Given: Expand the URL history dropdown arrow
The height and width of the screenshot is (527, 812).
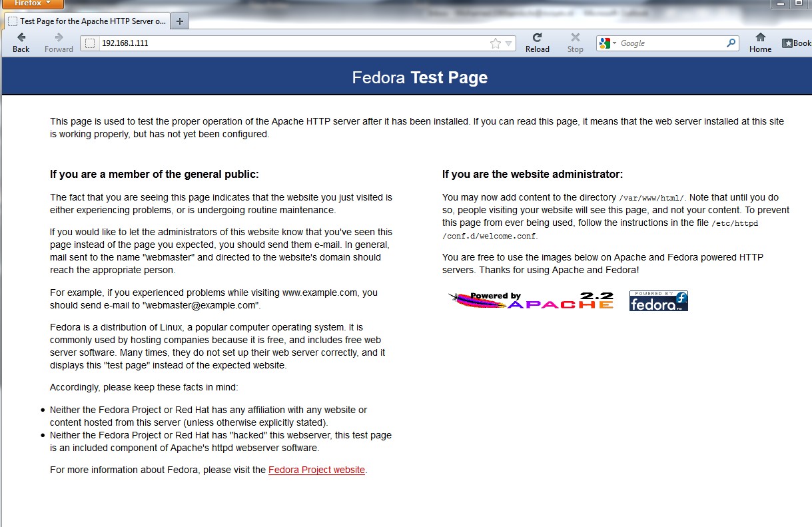Looking at the screenshot, I should pos(508,43).
